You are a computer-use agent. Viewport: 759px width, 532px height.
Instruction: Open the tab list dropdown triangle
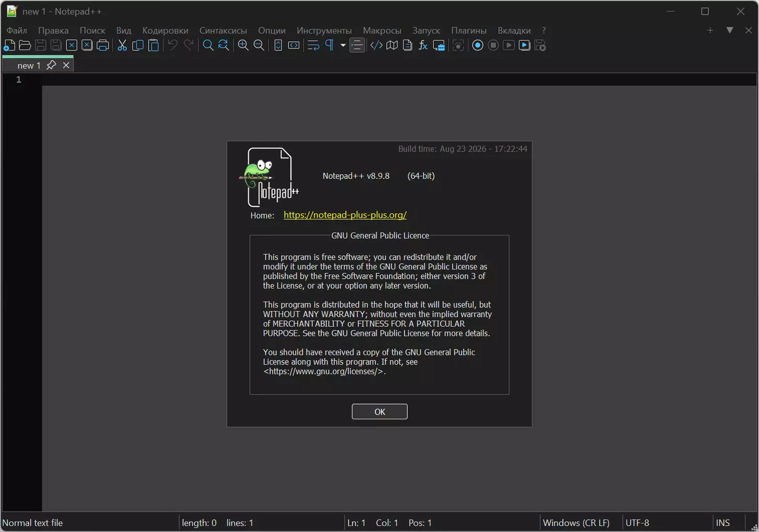[730, 30]
